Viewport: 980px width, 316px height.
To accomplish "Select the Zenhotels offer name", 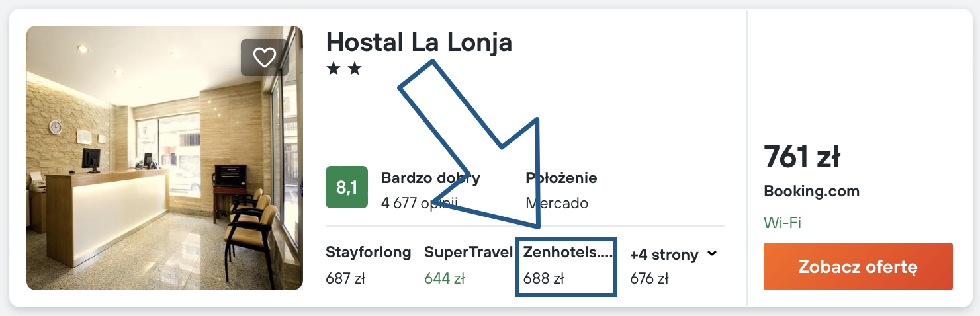I will coord(568,252).
